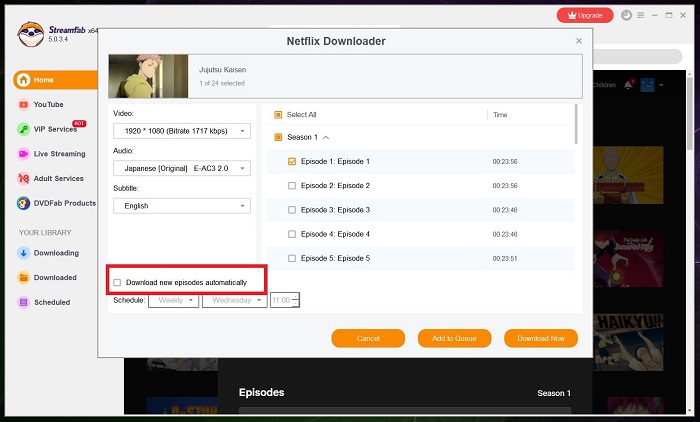Viewport: 700px width, 422px height.
Task: Collapse the Season 1 episode list
Action: click(326, 137)
